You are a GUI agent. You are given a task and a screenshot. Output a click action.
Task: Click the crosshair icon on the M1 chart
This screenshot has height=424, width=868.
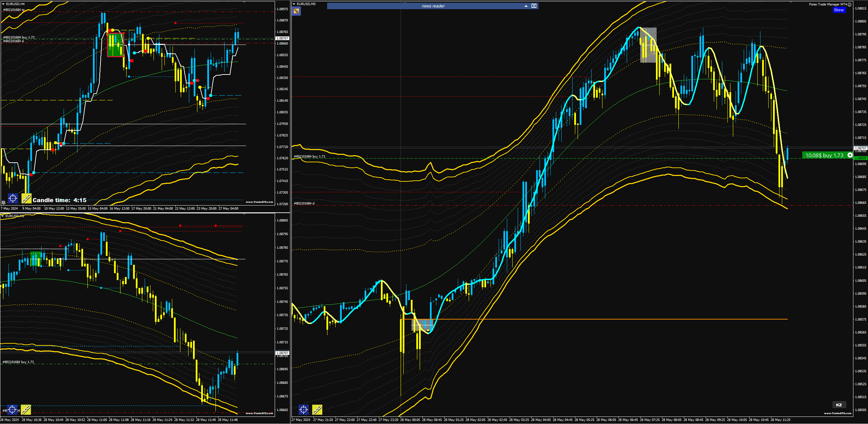[x=12, y=409]
